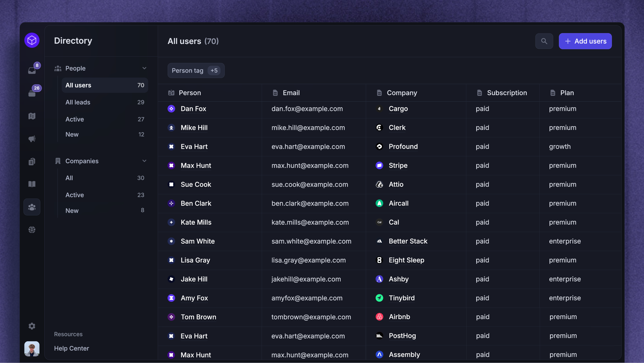This screenshot has height=363, width=644.
Task: Open the Tom Brown person record
Action: (198, 317)
